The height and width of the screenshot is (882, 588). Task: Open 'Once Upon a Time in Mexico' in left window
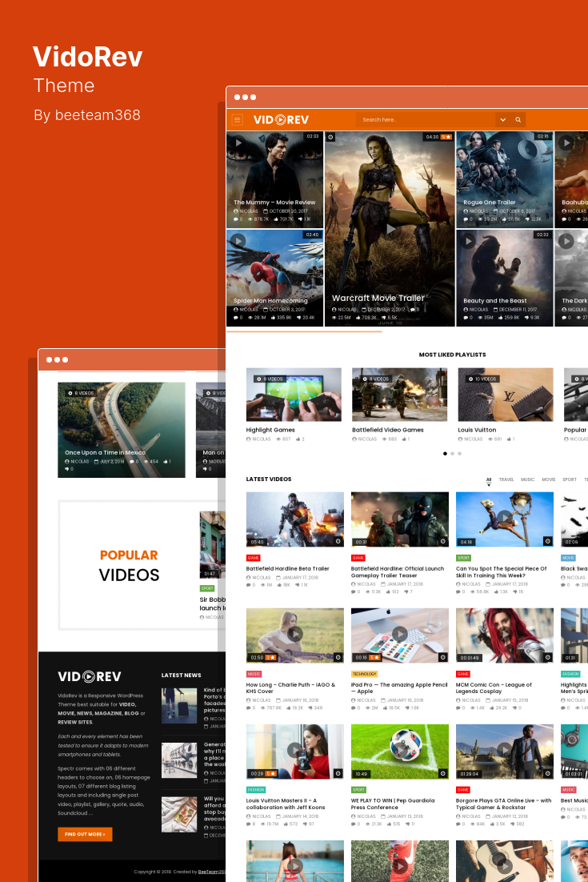(105, 452)
